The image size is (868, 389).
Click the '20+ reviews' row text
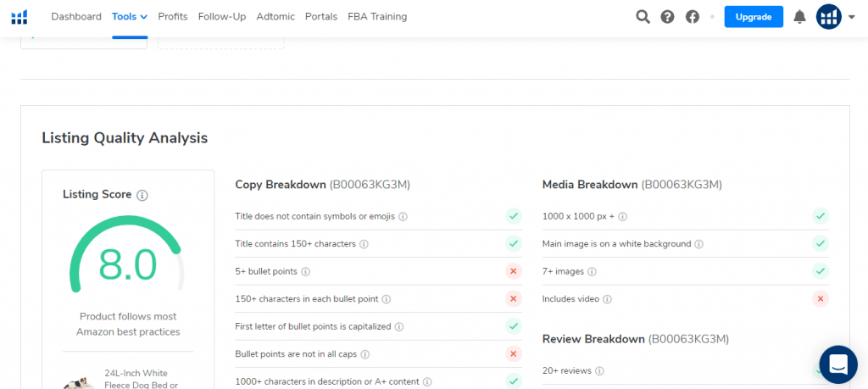pyautogui.click(x=567, y=370)
